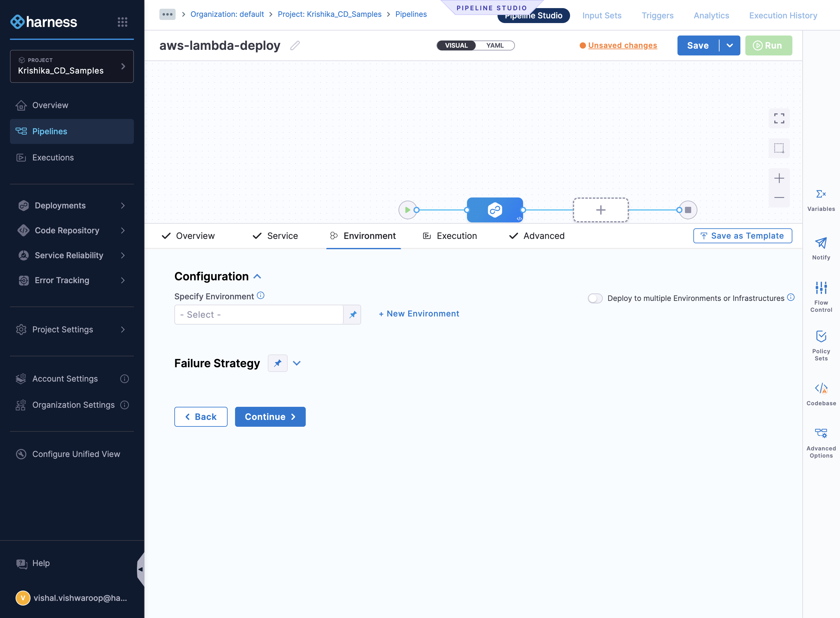Open the Specify Environment select dropdown
Screen dimensions: 840x618
[259, 315]
